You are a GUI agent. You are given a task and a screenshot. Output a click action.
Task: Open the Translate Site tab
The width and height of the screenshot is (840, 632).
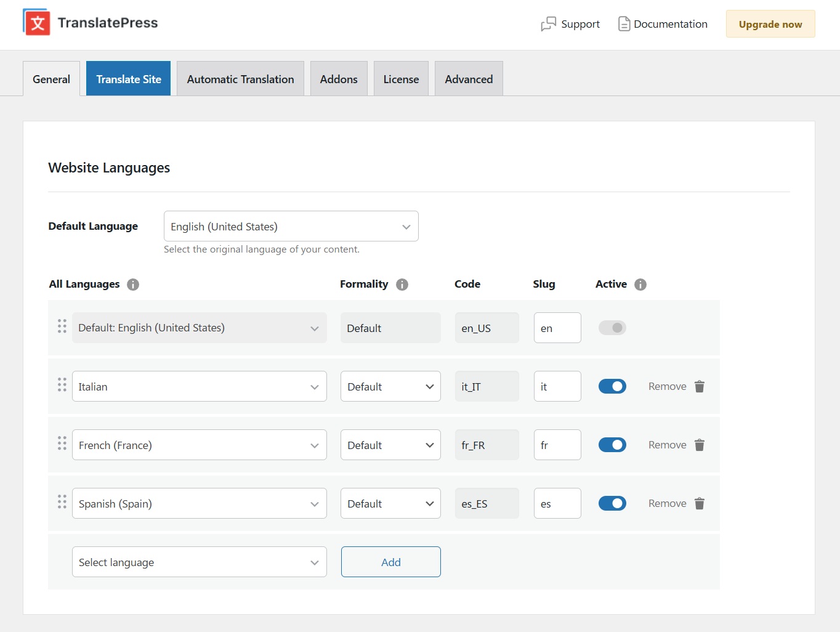point(129,79)
